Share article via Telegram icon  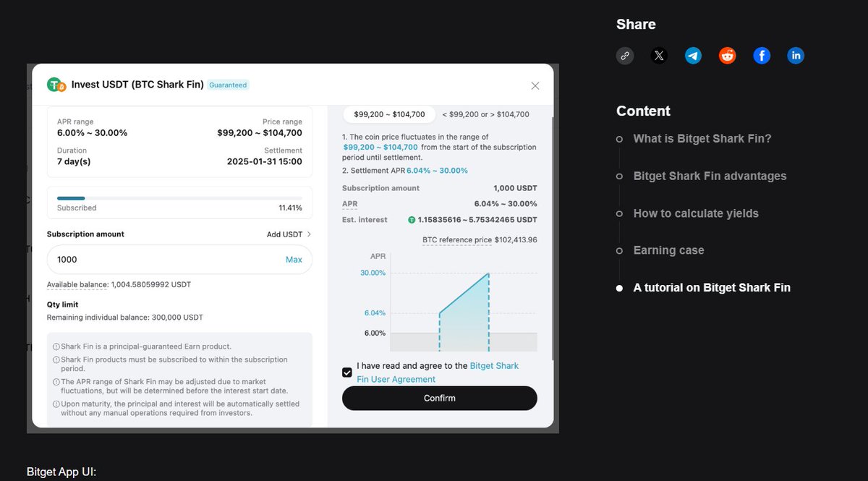(x=693, y=56)
